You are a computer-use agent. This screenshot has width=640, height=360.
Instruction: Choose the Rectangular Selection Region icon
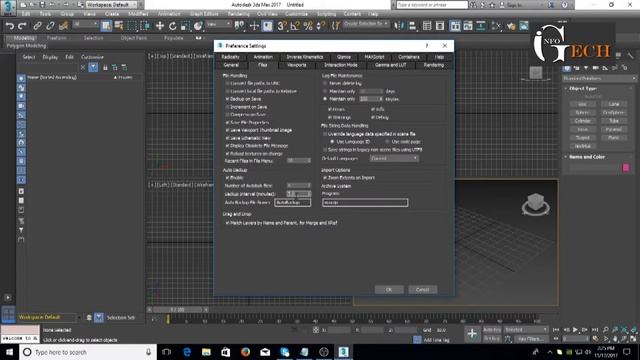132,26
